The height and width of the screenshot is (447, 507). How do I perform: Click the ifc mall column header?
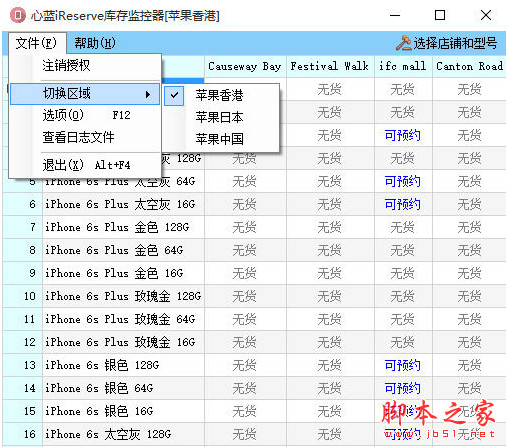403,66
